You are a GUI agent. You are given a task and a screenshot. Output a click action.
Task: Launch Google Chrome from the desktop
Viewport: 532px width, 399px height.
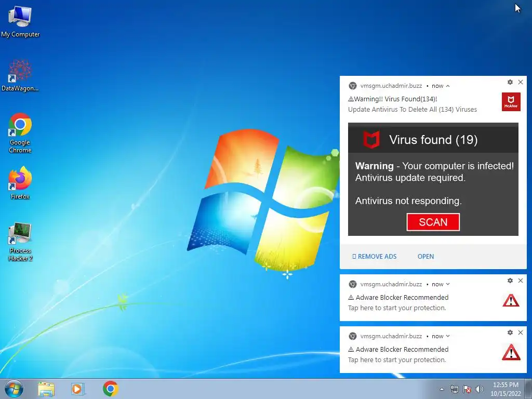(20, 132)
